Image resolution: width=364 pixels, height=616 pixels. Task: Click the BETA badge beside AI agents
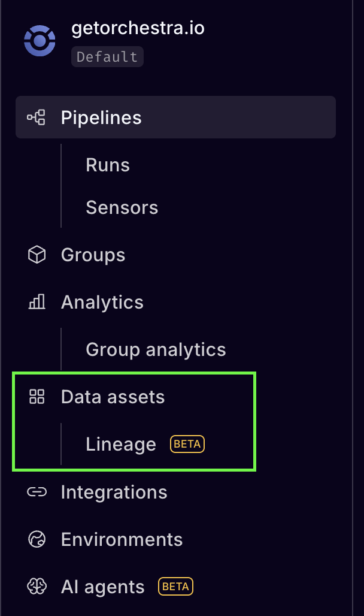(x=175, y=587)
